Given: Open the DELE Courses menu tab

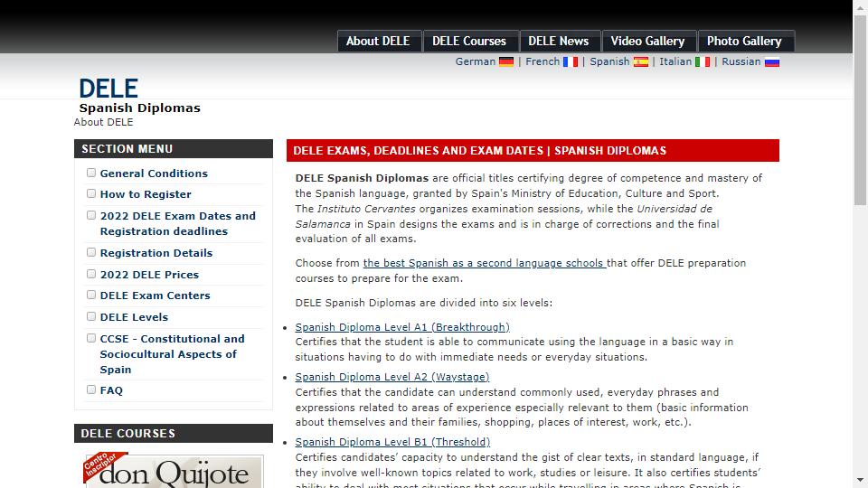Looking at the screenshot, I should [469, 41].
